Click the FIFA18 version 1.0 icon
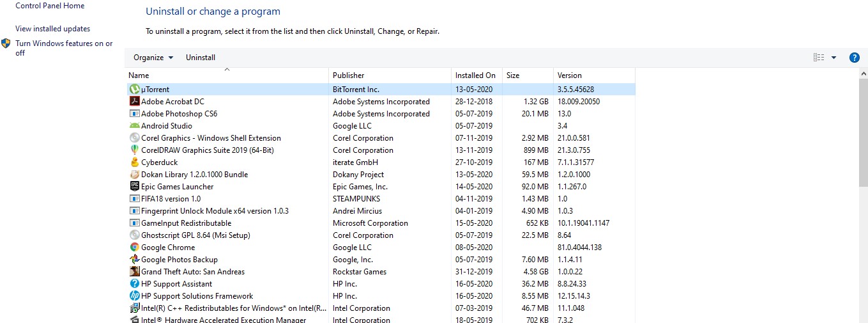The image size is (868, 323). [x=135, y=199]
